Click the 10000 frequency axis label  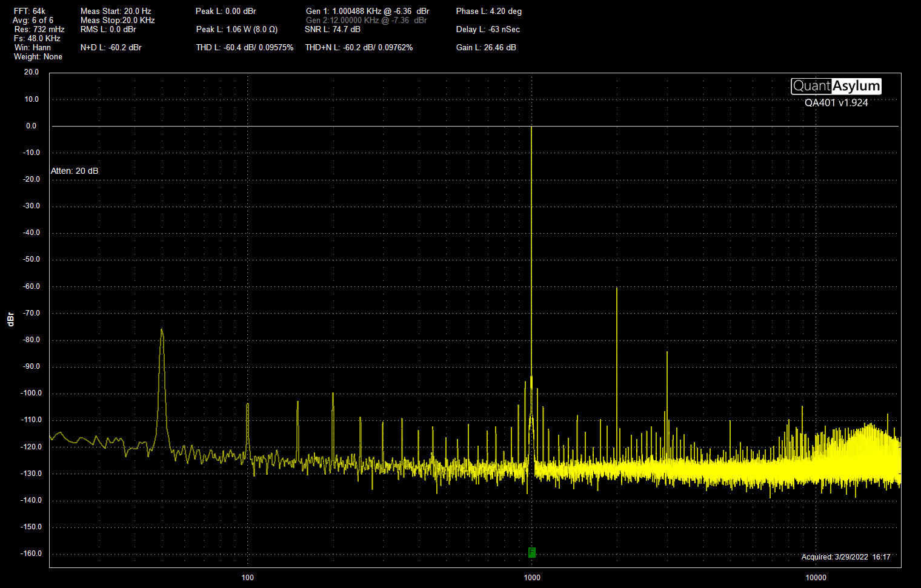[816, 577]
